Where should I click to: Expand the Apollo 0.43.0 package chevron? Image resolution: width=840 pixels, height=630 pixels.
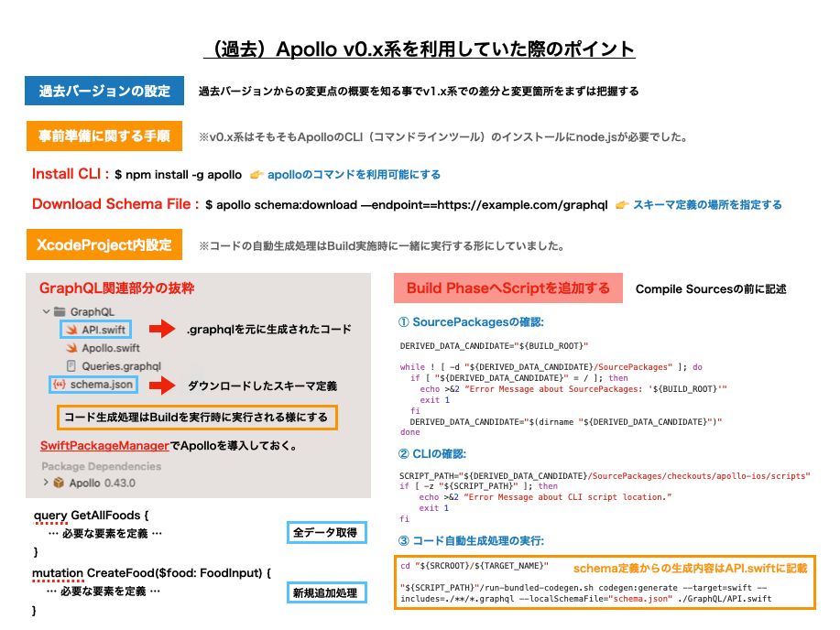pos(46,483)
